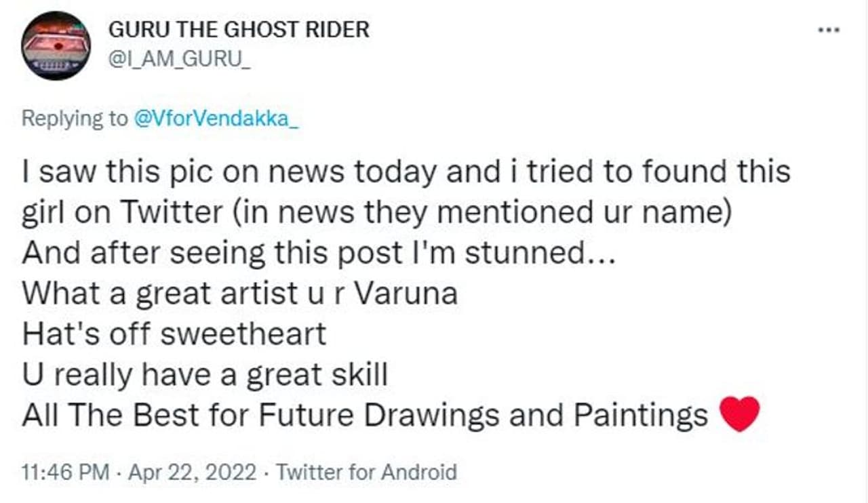
Task: Click the phrase "What a great artist"
Action: [x=157, y=293]
